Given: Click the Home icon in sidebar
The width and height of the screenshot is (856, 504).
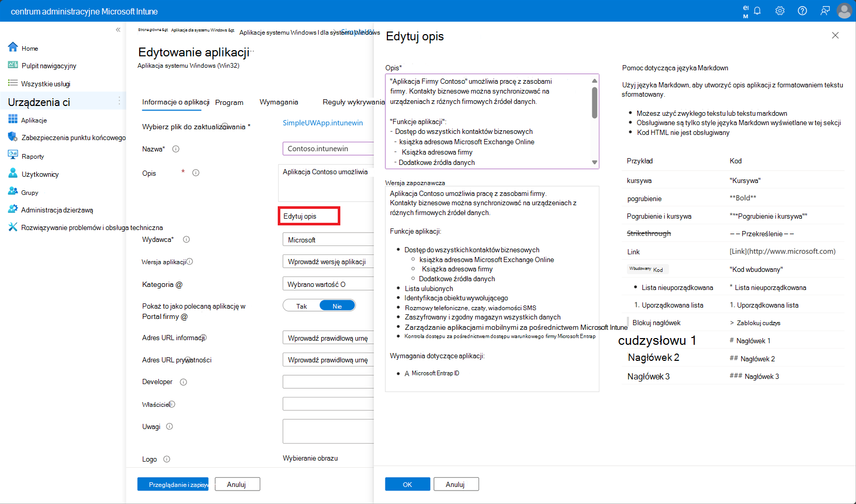Looking at the screenshot, I should point(13,47).
